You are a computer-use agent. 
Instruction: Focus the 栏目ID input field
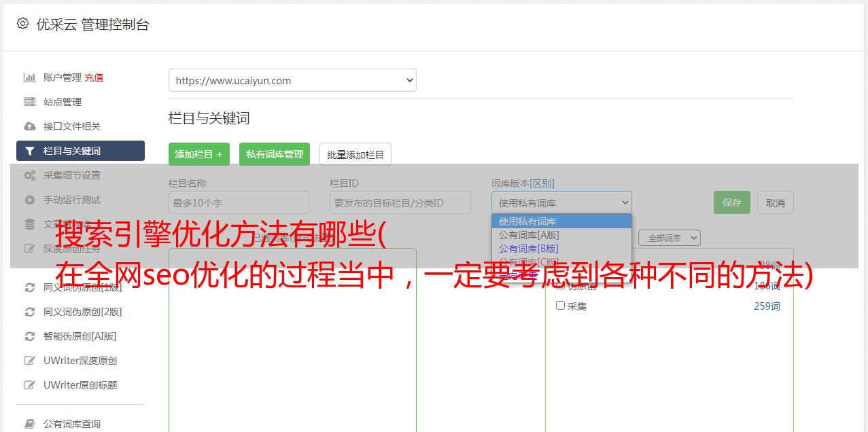pos(400,202)
